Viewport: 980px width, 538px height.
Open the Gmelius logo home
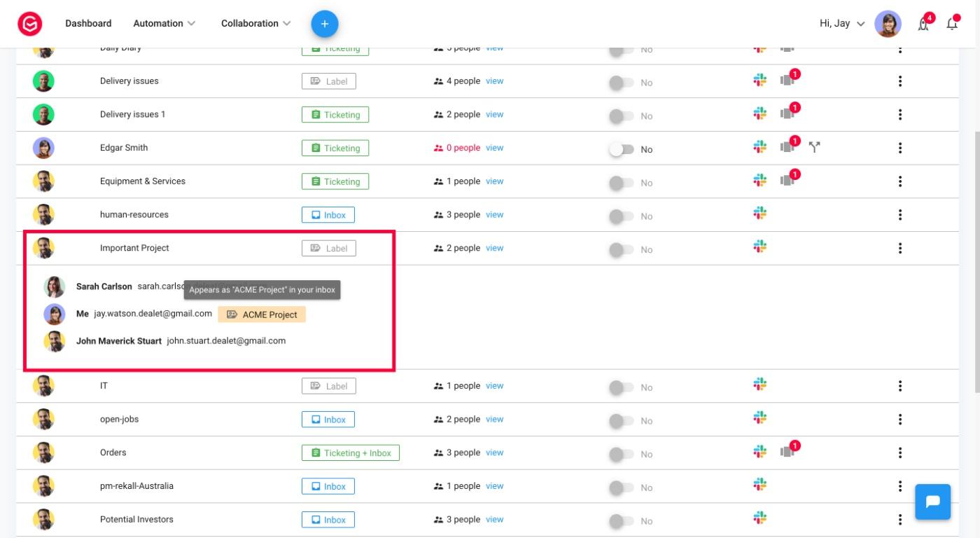pos(30,24)
